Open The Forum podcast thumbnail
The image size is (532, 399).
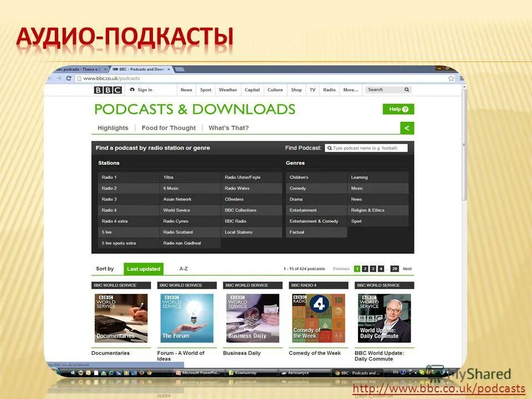click(x=187, y=318)
